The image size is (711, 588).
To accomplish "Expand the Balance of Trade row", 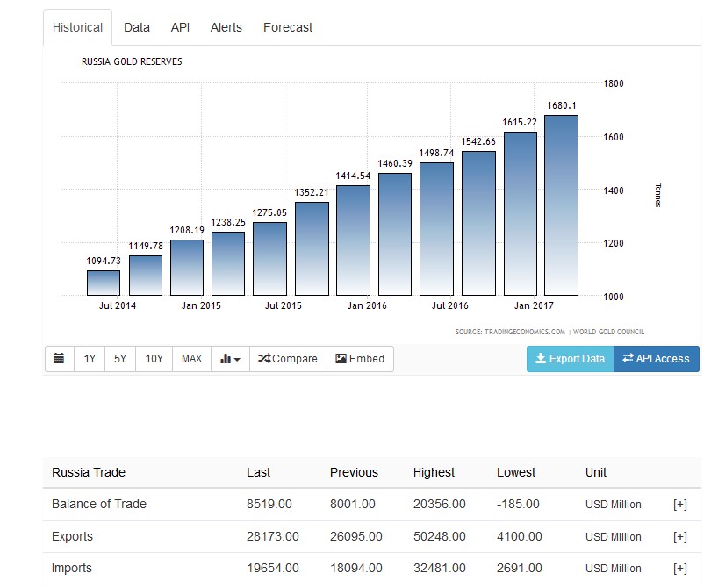I will tap(679, 505).
